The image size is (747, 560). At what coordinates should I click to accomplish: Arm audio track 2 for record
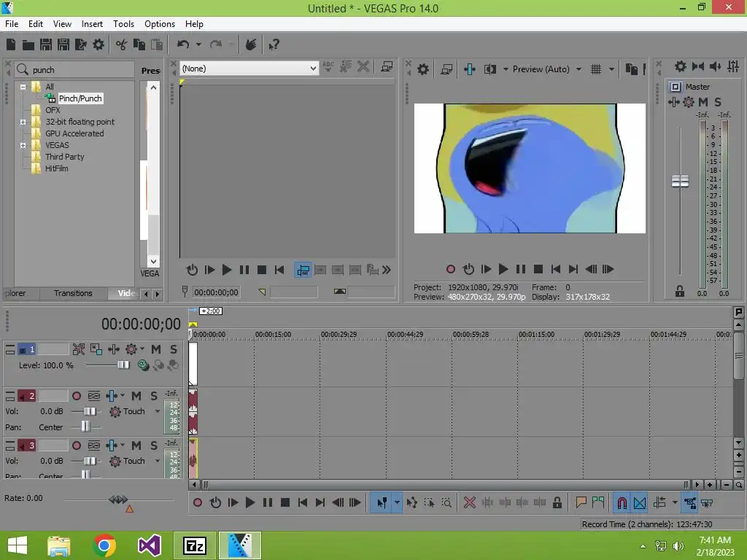76,396
